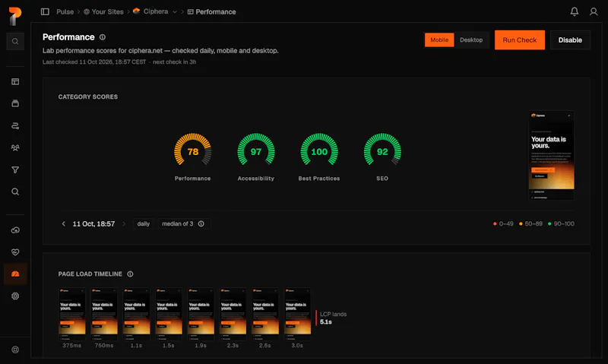Click the next check in 3h text
Image resolution: width=608 pixels, height=364 pixels.
[x=175, y=62]
